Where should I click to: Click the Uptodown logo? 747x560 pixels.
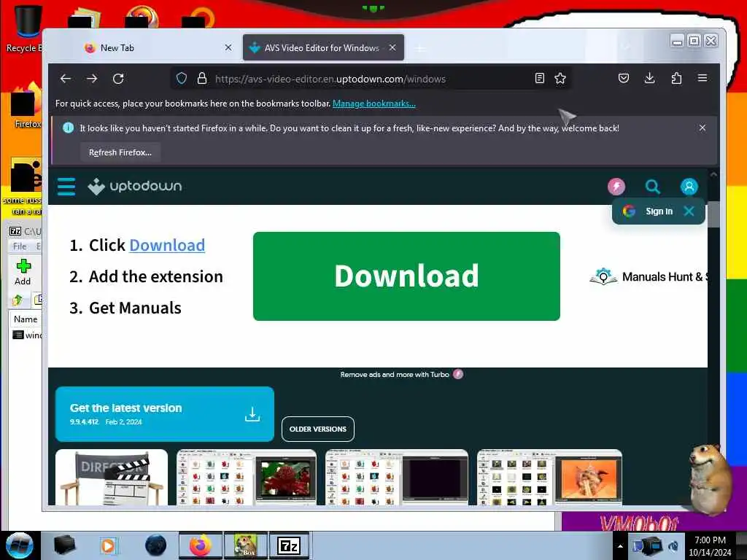tap(135, 186)
